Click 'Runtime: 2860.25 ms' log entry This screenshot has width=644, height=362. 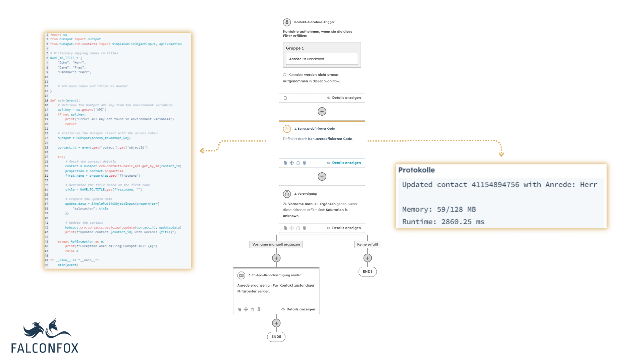click(443, 222)
